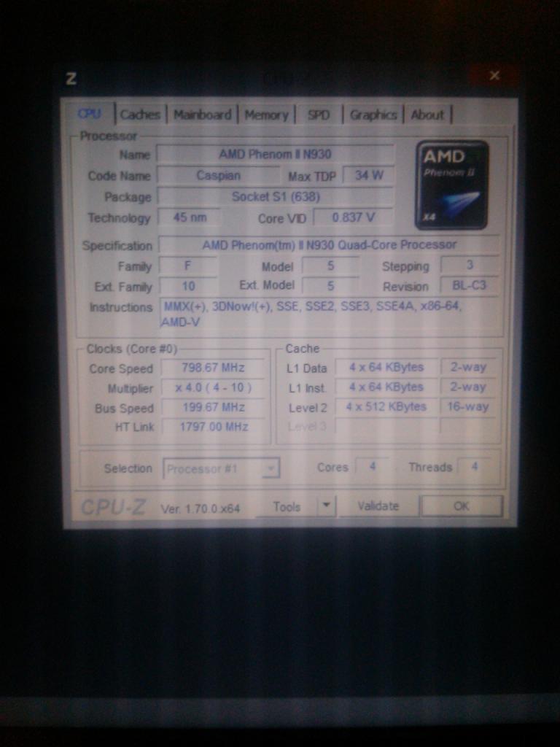Click the Tools button

coord(287,507)
